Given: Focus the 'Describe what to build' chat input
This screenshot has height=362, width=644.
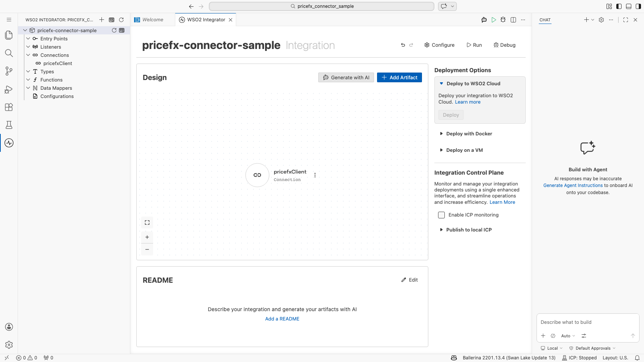Looking at the screenshot, I should click(x=588, y=322).
